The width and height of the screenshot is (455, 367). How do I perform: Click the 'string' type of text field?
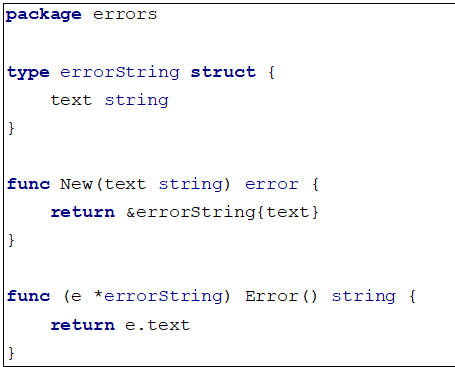[137, 100]
